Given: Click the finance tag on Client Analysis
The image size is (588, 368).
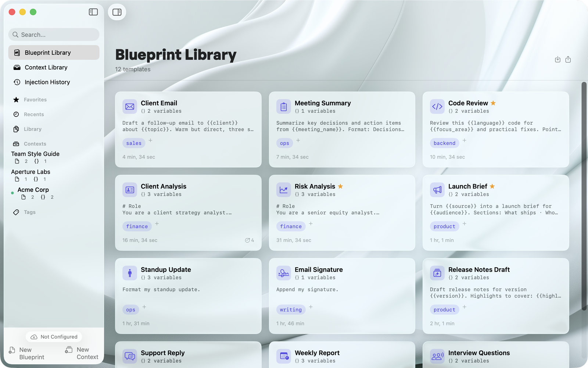Looking at the screenshot, I should (137, 226).
